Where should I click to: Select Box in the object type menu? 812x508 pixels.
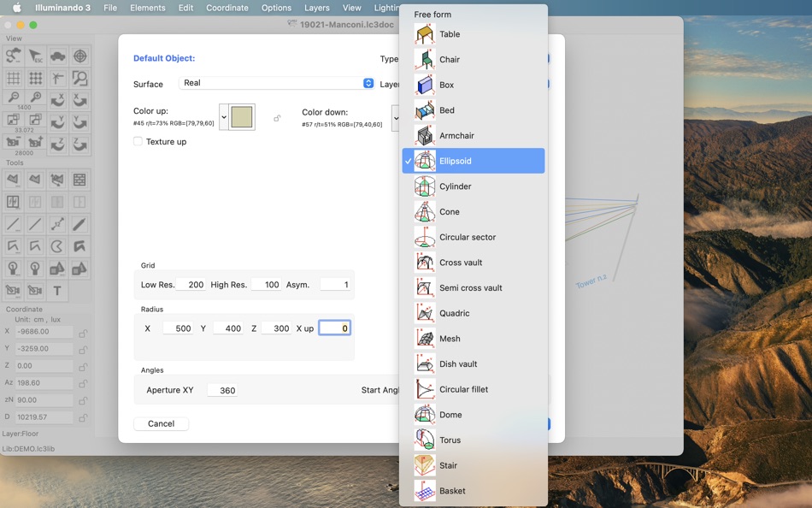click(474, 85)
